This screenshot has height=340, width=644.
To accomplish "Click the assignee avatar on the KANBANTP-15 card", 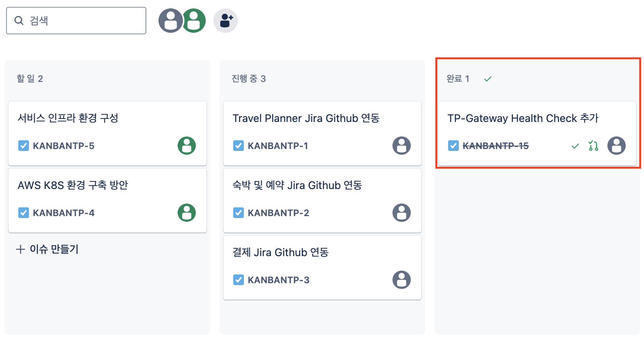I will pyautogui.click(x=617, y=146).
